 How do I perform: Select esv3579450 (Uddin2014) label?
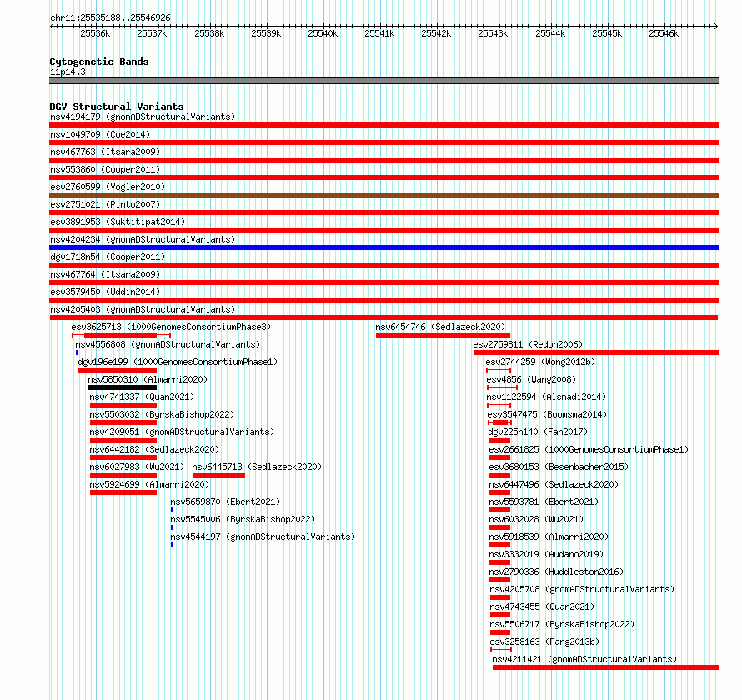(x=105, y=292)
